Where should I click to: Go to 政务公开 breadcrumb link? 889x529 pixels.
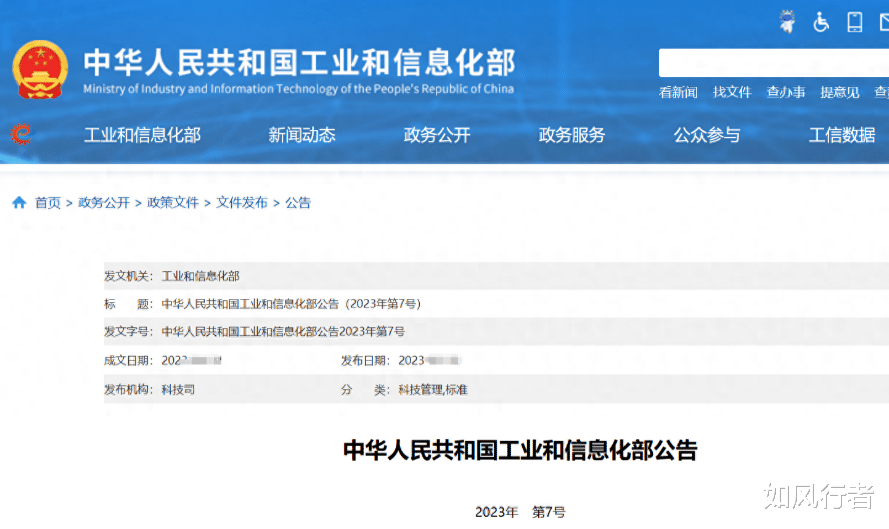click(x=104, y=202)
